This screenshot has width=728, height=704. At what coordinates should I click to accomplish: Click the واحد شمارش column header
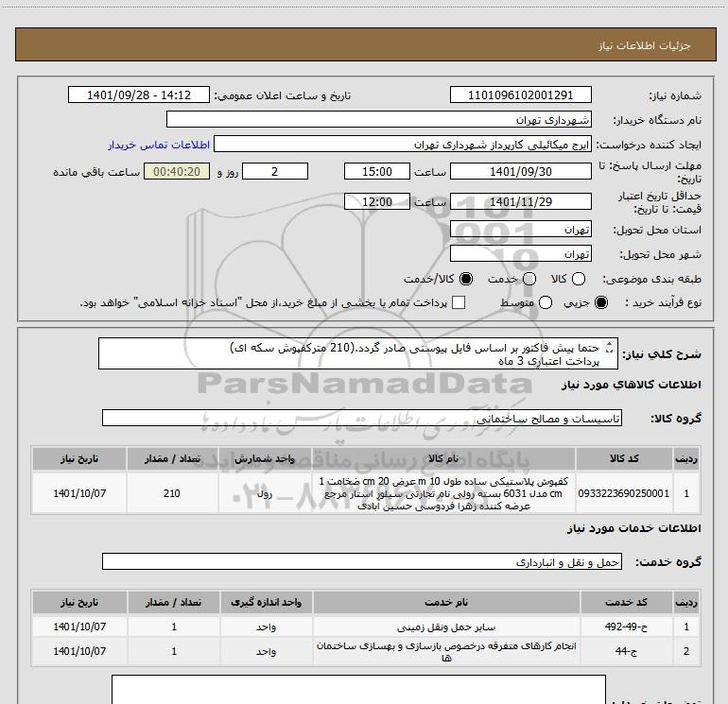point(265,458)
